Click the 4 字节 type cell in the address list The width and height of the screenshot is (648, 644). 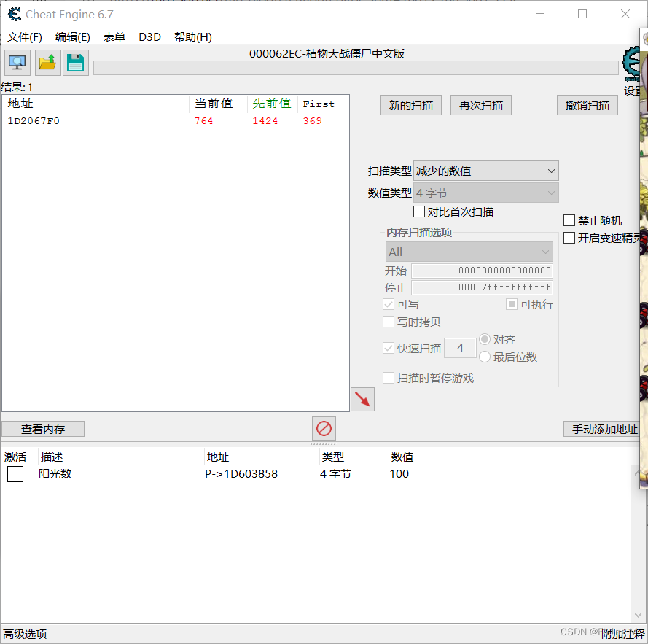tap(335, 474)
